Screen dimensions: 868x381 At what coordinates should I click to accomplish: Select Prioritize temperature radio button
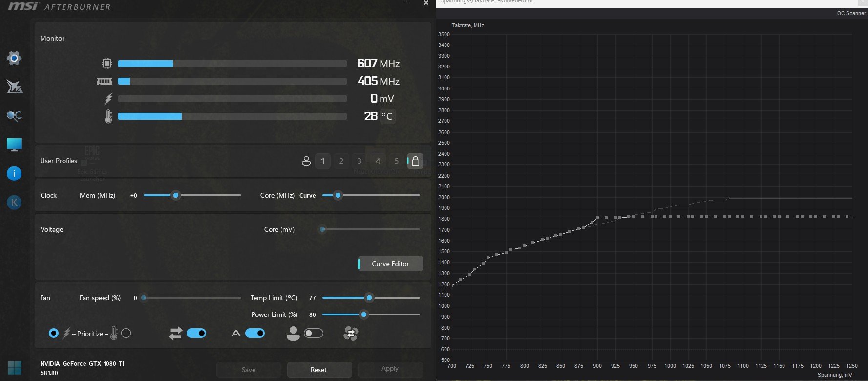[x=126, y=333]
